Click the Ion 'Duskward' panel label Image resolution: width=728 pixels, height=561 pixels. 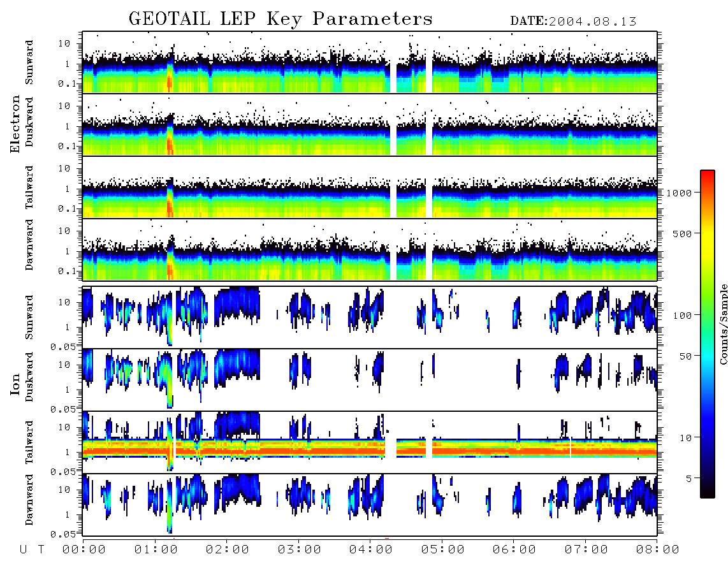[x=29, y=377]
